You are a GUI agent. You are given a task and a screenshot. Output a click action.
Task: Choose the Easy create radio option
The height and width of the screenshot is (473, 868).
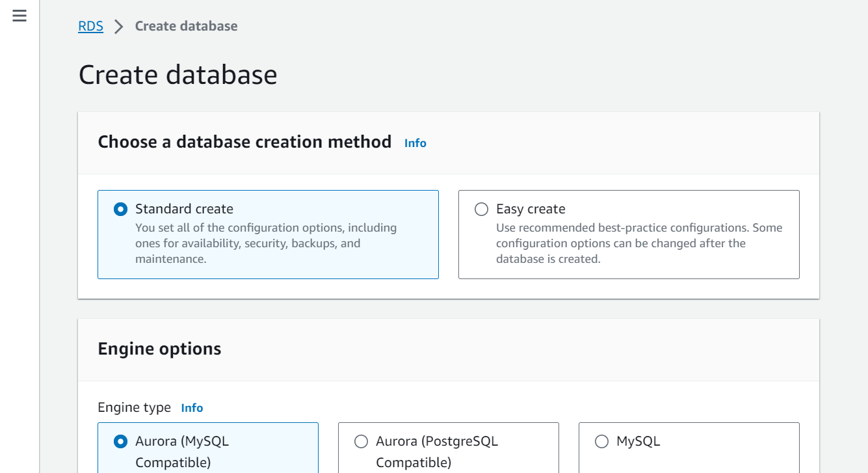coord(481,209)
